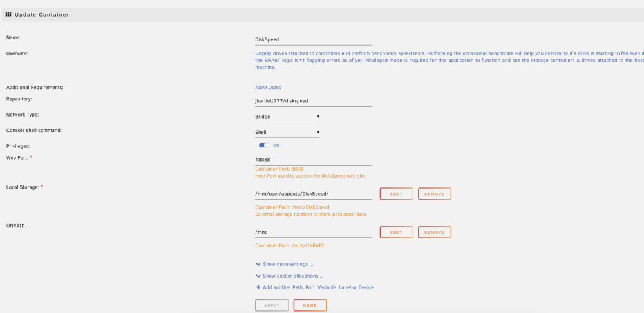Click Container Path: /mnt/UNRAID text
The height and width of the screenshot is (313, 644).
[x=290, y=245]
